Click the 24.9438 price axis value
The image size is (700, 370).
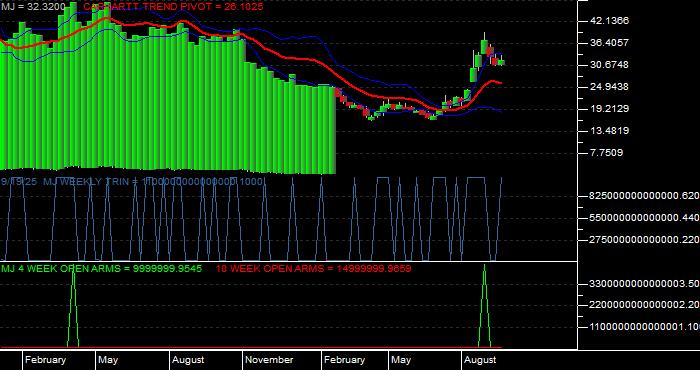pyautogui.click(x=609, y=87)
